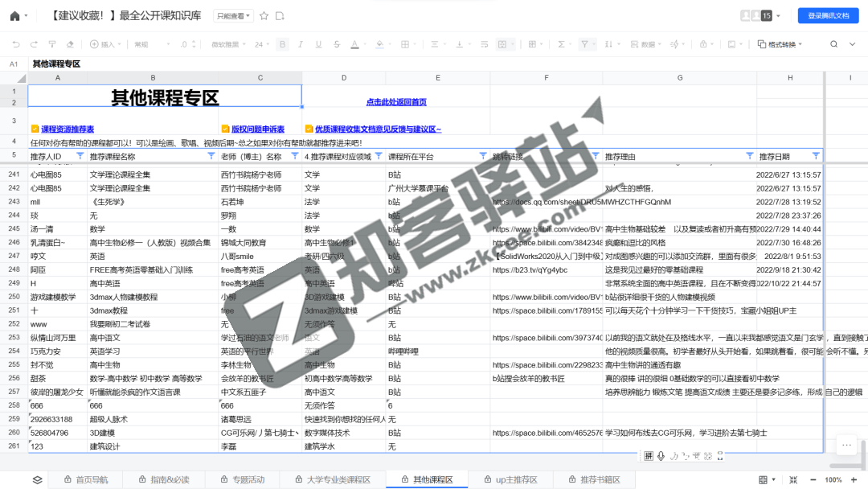Select the Undo icon
The width and height of the screenshot is (868, 489).
click(x=17, y=44)
